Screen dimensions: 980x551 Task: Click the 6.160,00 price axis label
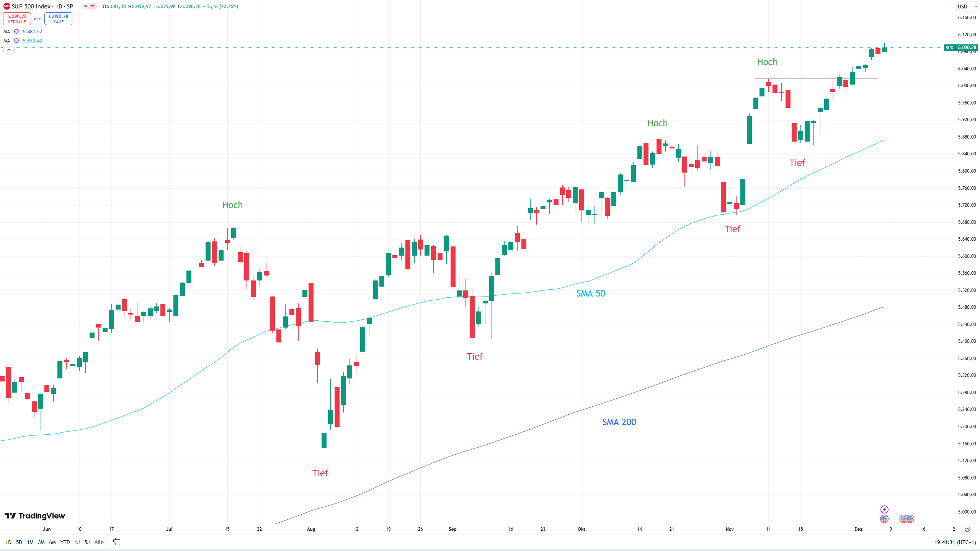point(967,18)
